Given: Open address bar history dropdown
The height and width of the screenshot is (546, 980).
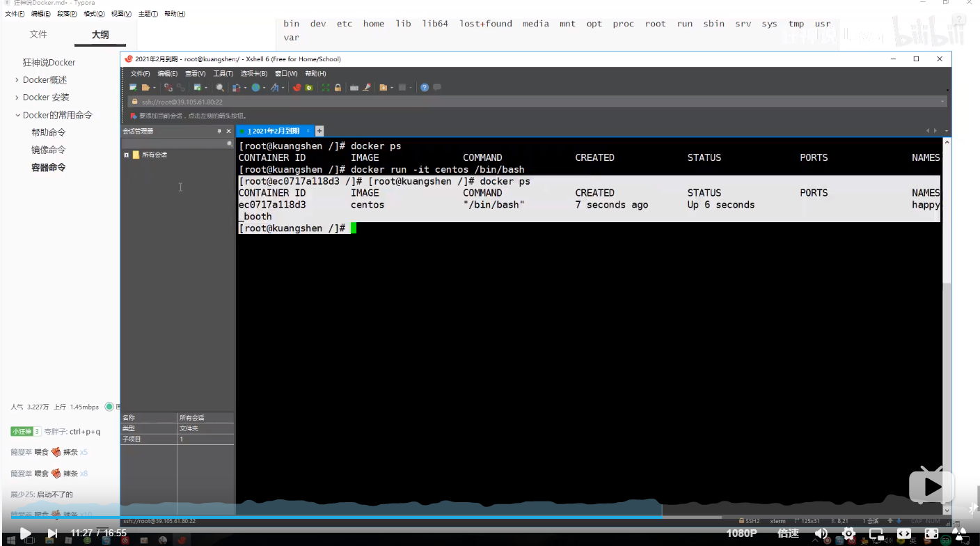Looking at the screenshot, I should pos(943,102).
